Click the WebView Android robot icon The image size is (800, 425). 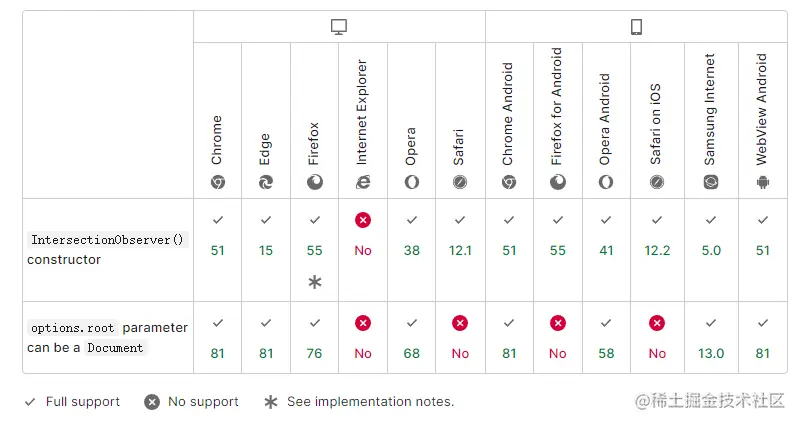pos(763,182)
